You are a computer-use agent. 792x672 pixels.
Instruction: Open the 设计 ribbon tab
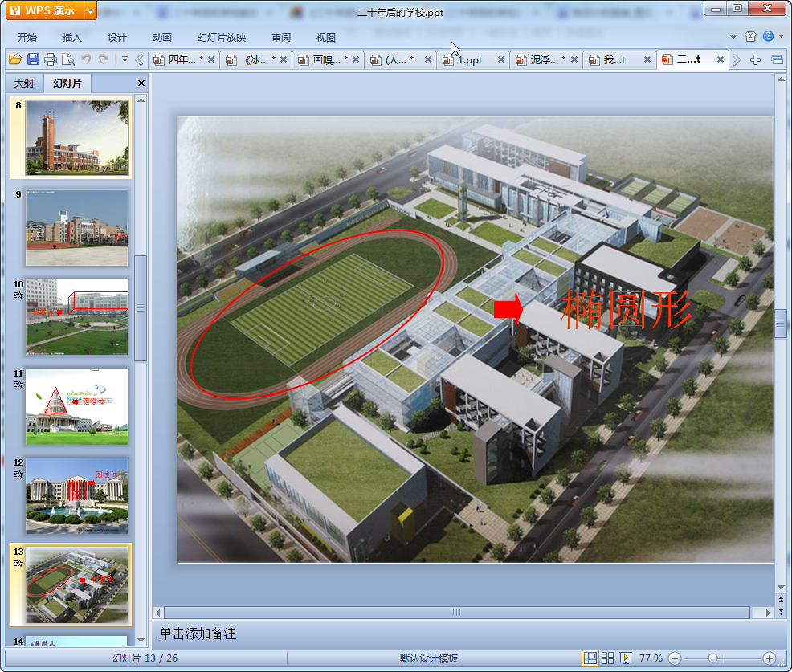pyautogui.click(x=116, y=38)
